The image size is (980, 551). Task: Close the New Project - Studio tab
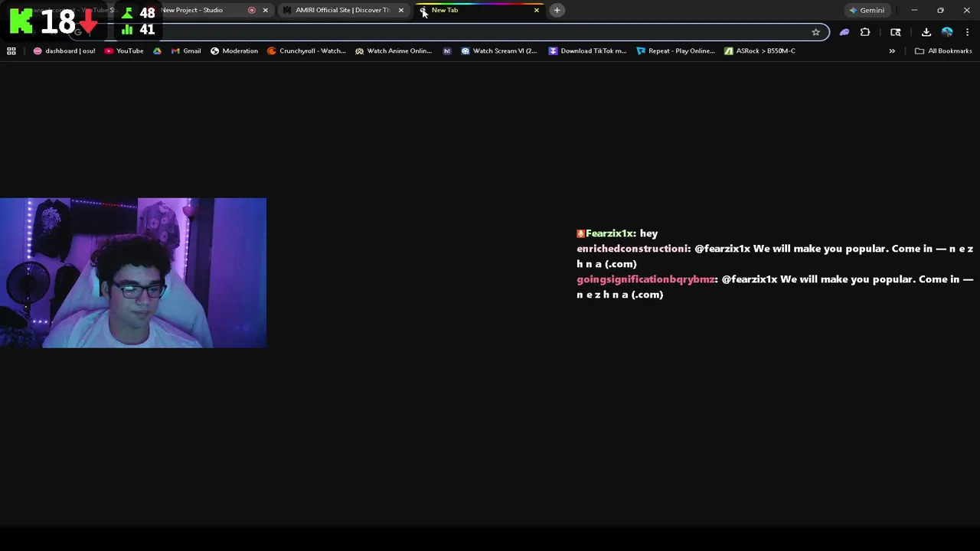click(265, 10)
